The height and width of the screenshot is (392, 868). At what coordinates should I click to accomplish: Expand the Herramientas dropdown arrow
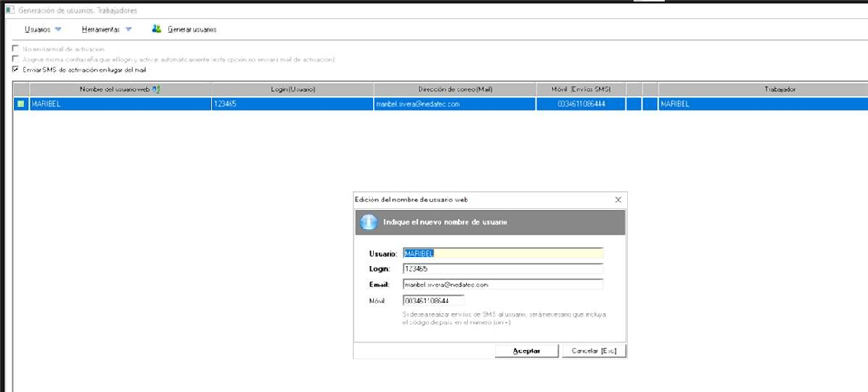coord(128,29)
